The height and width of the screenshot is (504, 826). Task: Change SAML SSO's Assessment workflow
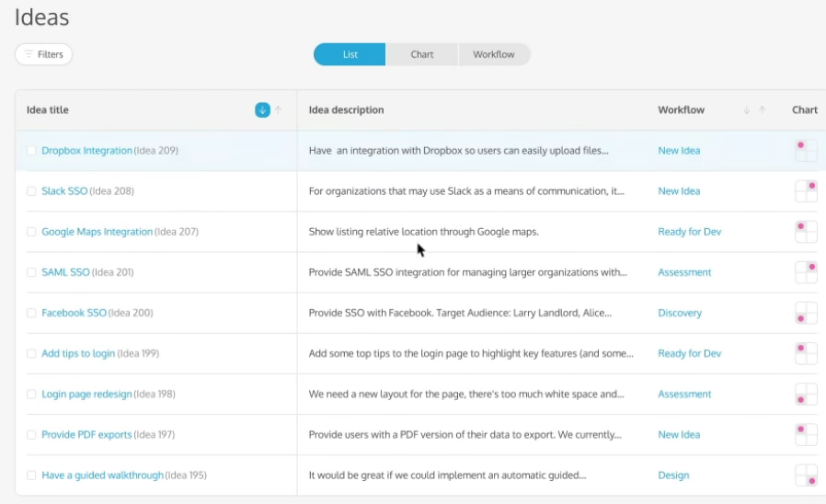(x=684, y=272)
